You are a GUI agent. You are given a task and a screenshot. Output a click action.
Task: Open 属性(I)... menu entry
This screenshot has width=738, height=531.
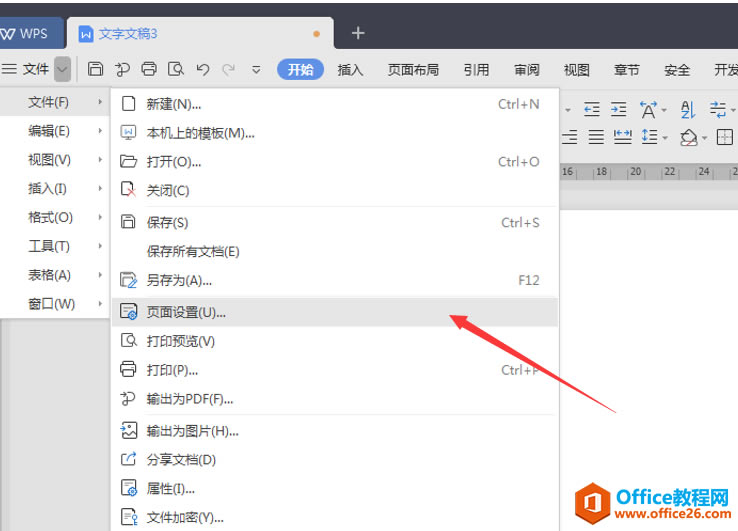pos(335,489)
